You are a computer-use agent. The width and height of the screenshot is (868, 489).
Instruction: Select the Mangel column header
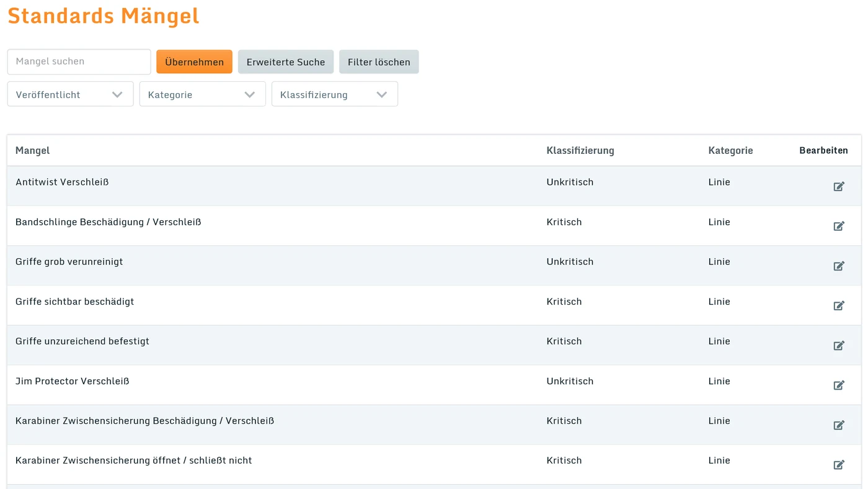(33, 150)
